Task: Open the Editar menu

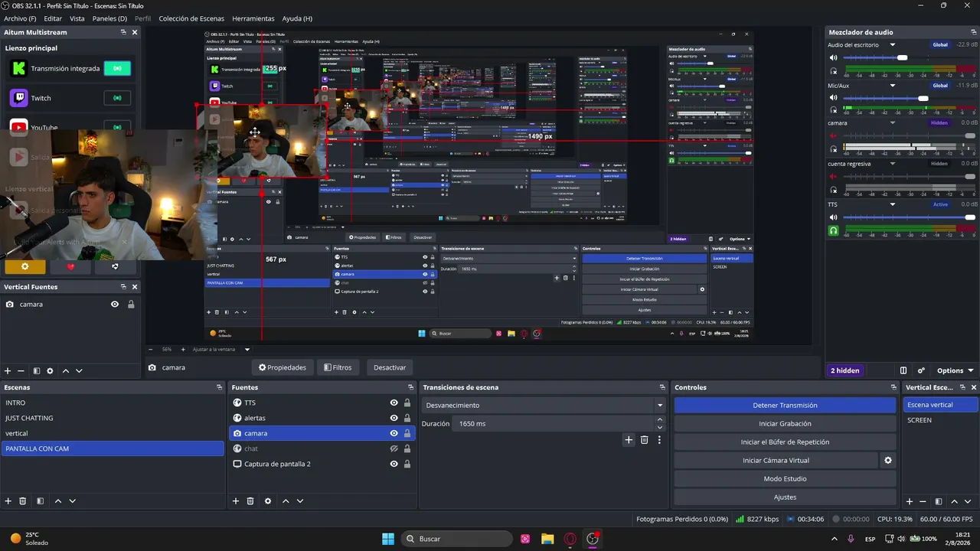Action: (x=53, y=18)
